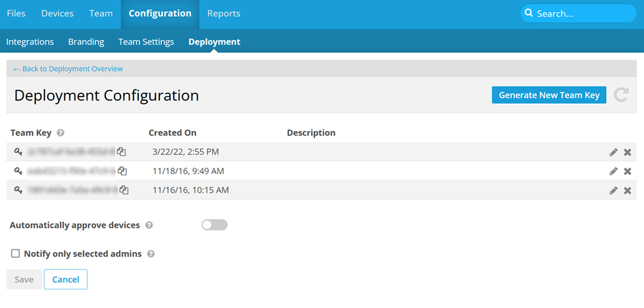Screen dimensions: 644x308
Task: Edit description of the 11/18/16 team key
Action: point(613,171)
